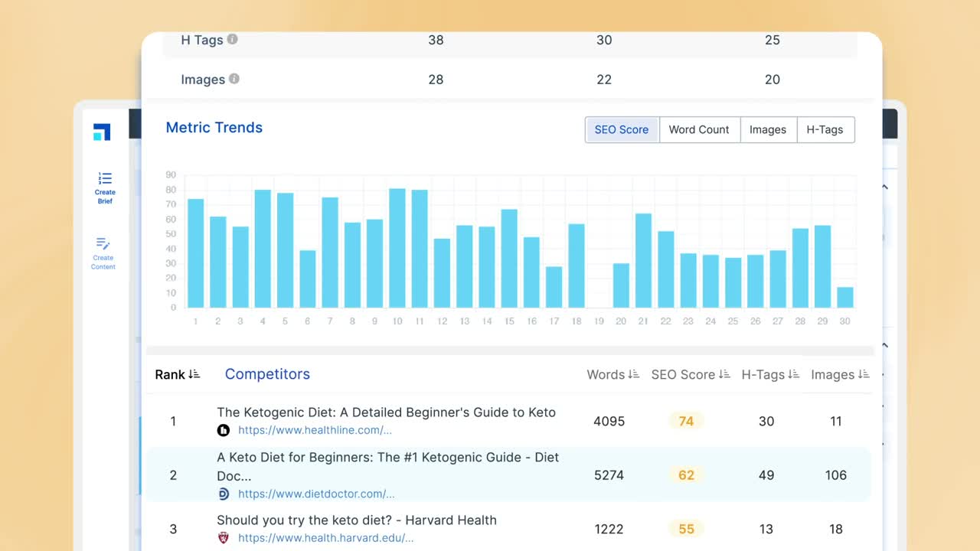Open Create Brief in sidebar
Image resolution: width=980 pixels, height=551 pixels.
pos(105,188)
